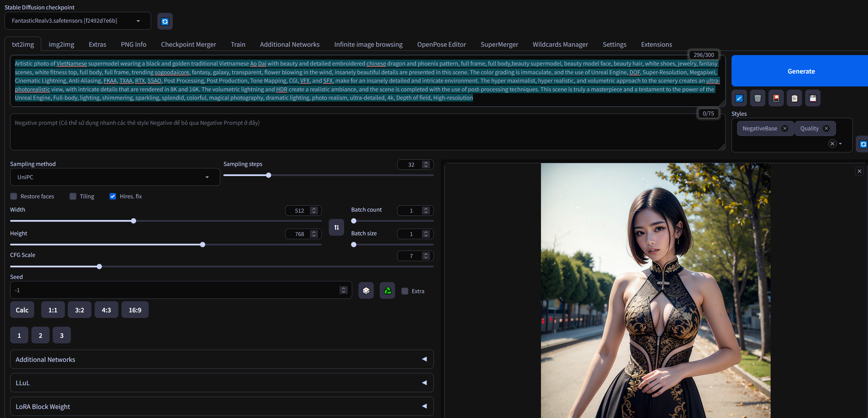Switch to the img2img tab
The image size is (868, 418).
click(61, 44)
